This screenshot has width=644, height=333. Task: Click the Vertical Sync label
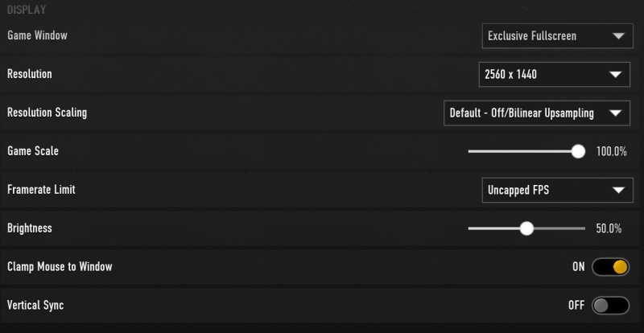click(35, 306)
